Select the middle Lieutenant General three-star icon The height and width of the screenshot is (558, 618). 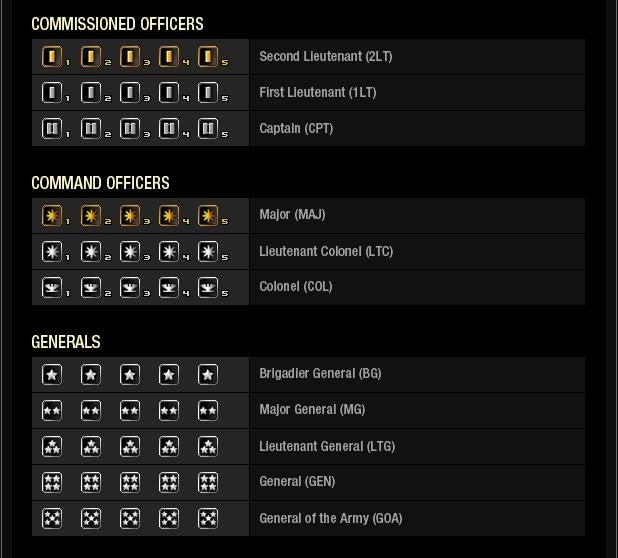(x=130, y=447)
